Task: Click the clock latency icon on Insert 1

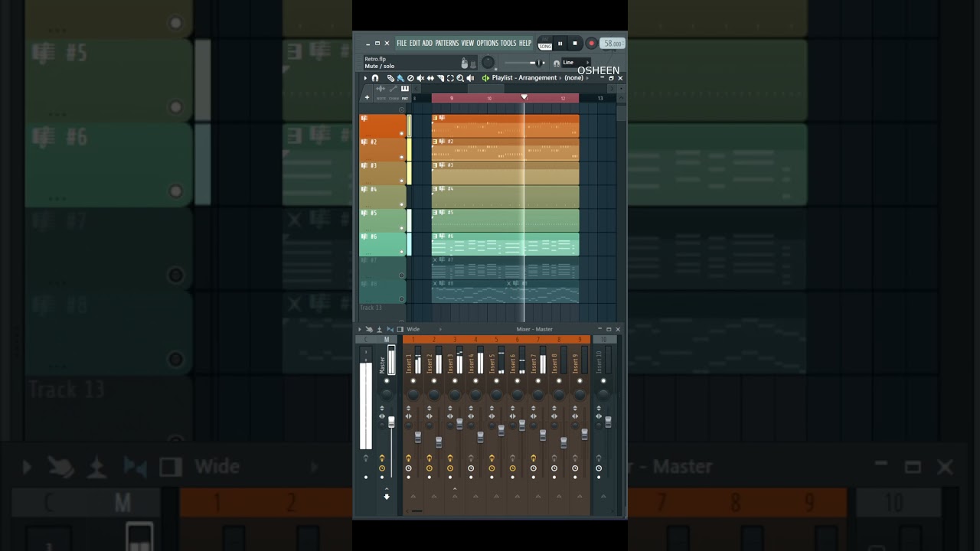Action: [408, 468]
